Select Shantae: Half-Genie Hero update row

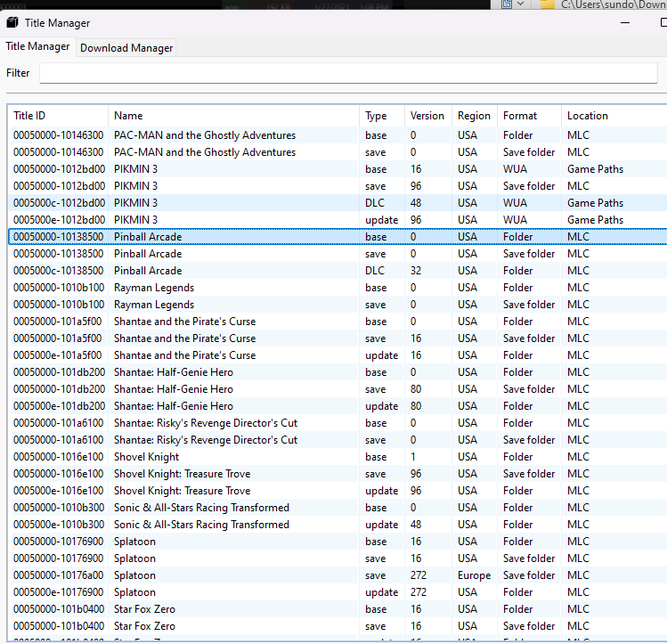(338, 406)
